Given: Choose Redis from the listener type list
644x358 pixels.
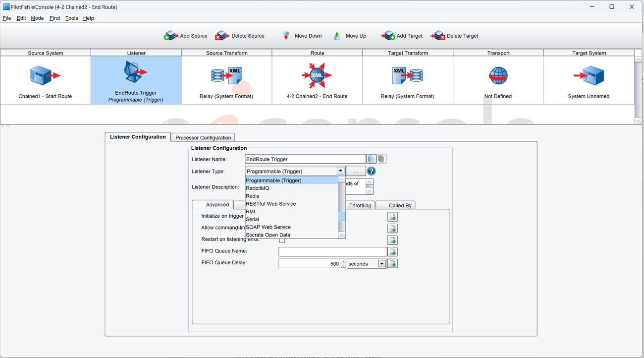Looking at the screenshot, I should (x=292, y=196).
